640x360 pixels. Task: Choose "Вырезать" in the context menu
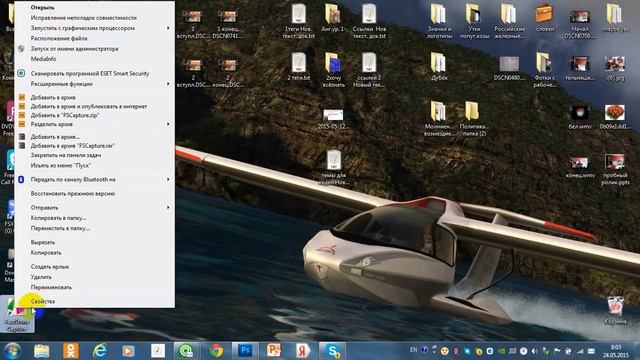(95, 242)
